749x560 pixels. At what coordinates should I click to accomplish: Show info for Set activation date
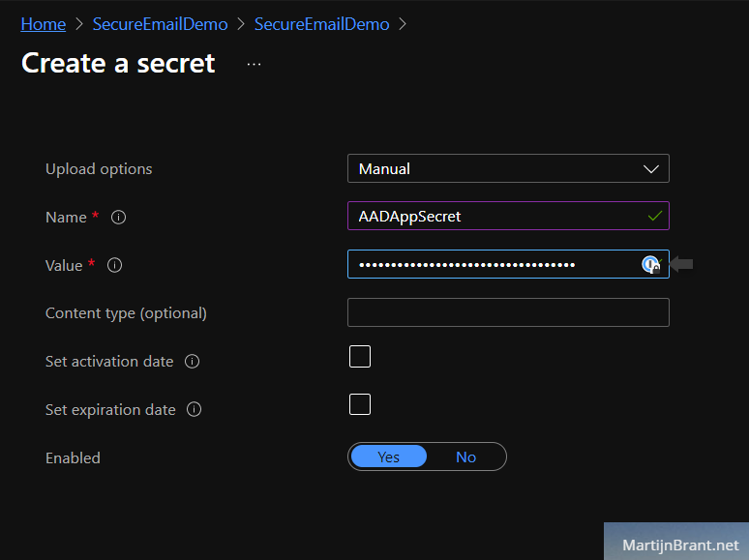click(192, 362)
